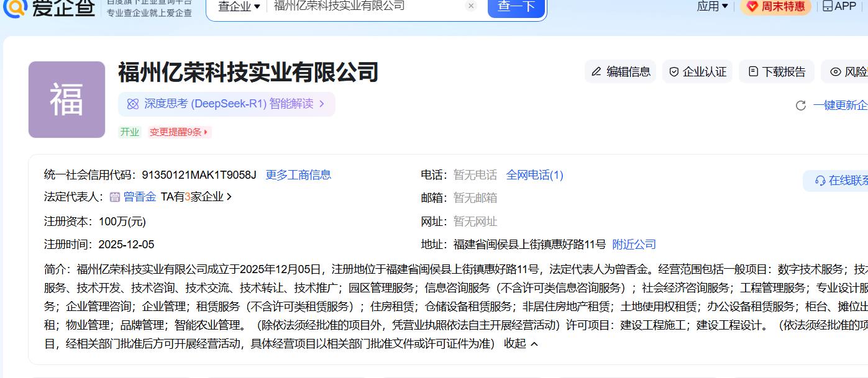Open the 周末特惠 promotion badge

pos(775,6)
